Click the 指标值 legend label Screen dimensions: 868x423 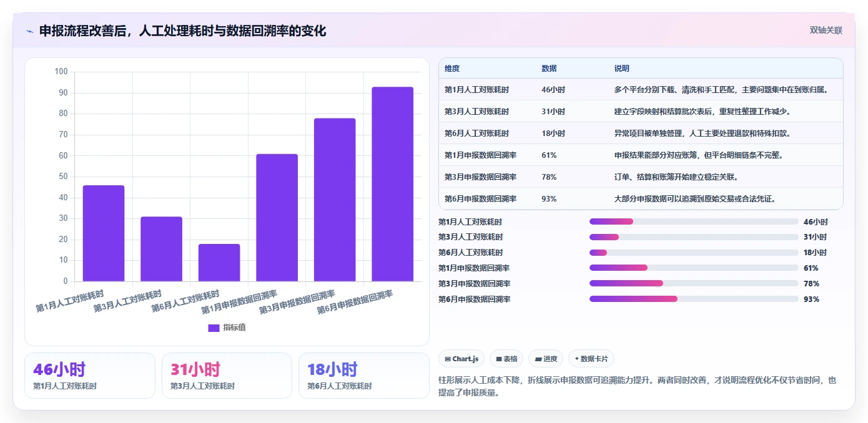pyautogui.click(x=235, y=328)
